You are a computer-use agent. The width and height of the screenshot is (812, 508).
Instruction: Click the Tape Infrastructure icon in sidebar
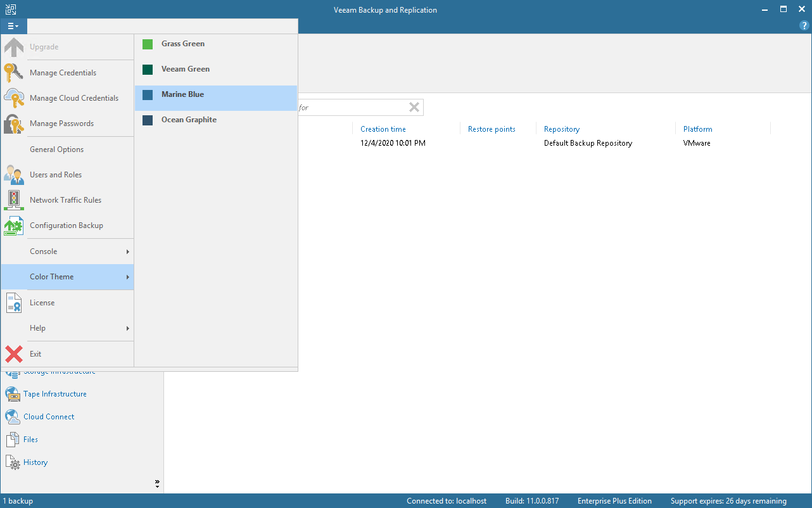(x=13, y=394)
